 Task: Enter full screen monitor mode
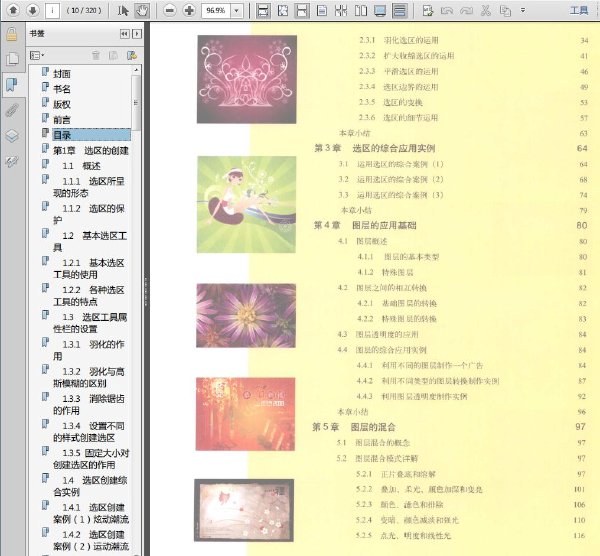coord(380,10)
